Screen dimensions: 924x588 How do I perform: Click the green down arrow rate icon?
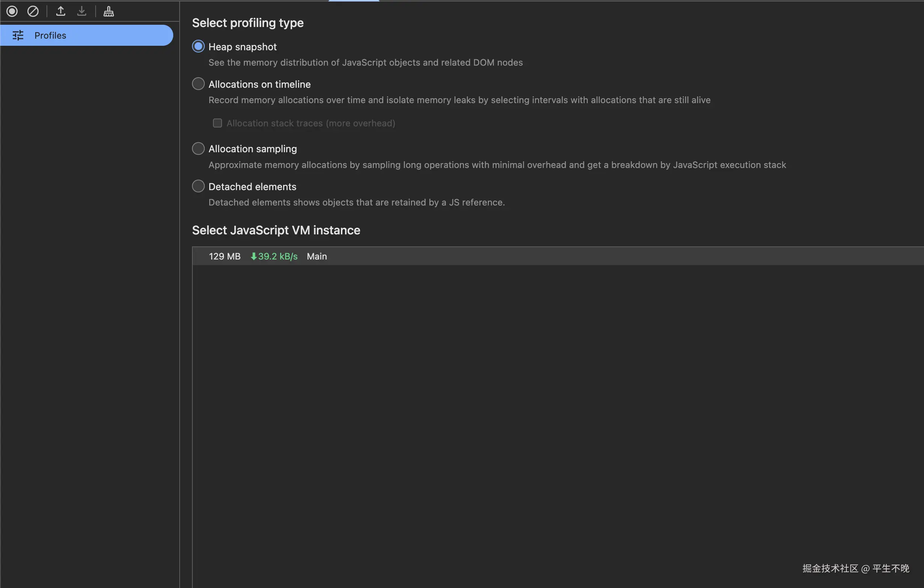coord(253,256)
